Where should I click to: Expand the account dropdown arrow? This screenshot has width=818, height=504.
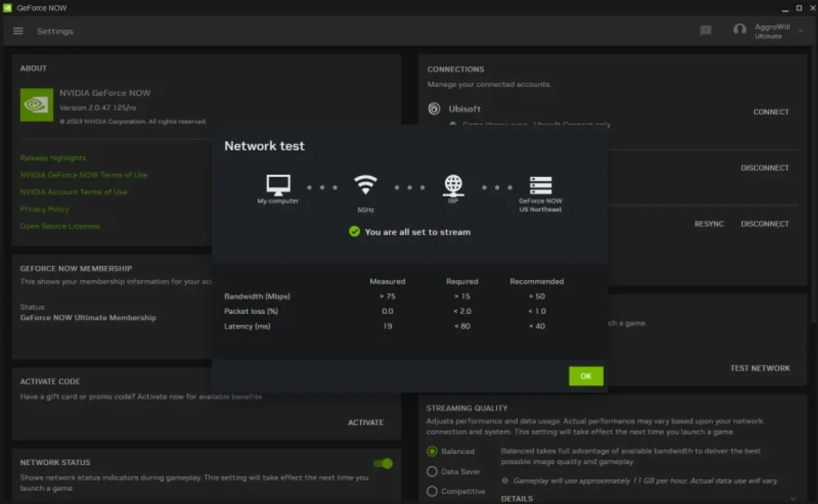pos(800,31)
